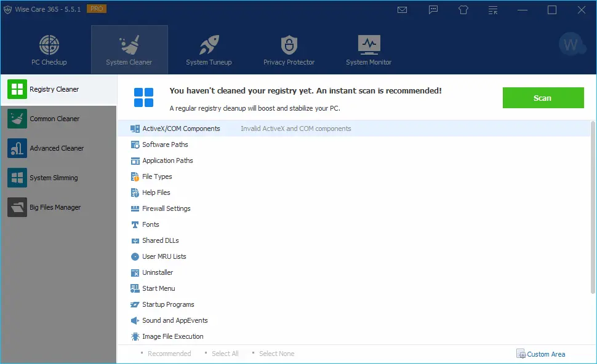Screen dimensions: 597x364
Task: Start the registry Scan
Action: pos(543,98)
